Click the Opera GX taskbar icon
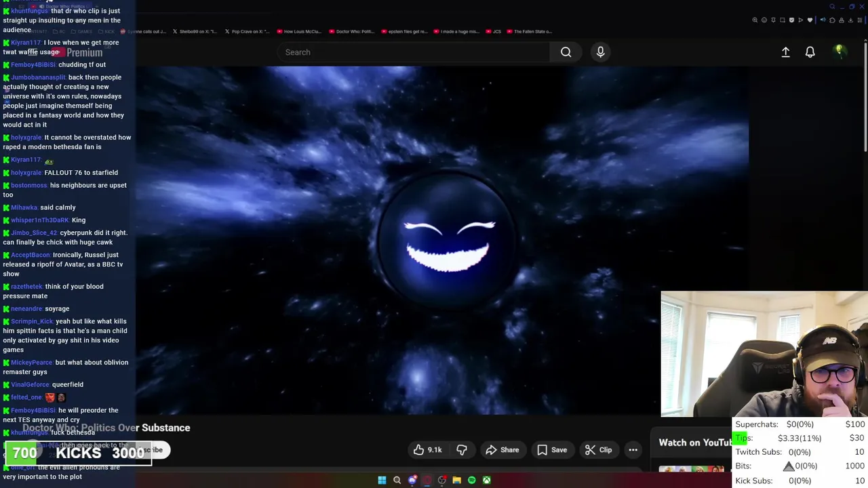868x488 pixels. click(427, 480)
